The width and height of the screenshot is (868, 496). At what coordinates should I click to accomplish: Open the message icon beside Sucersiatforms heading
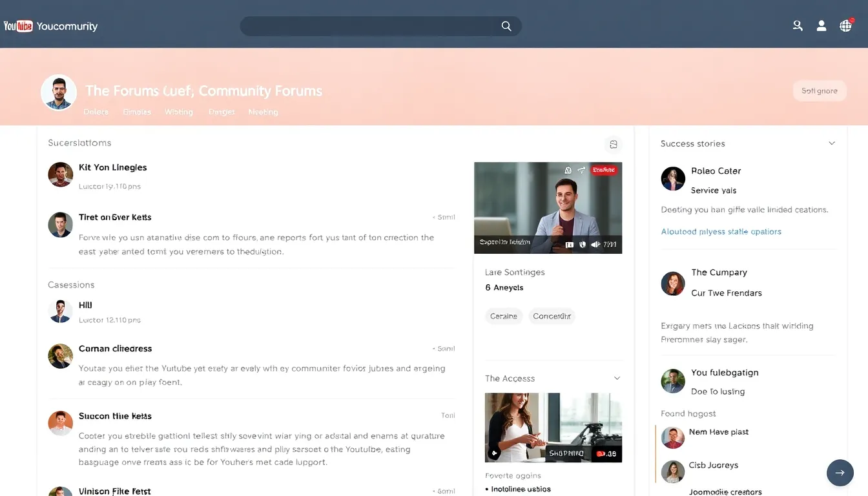click(x=613, y=145)
